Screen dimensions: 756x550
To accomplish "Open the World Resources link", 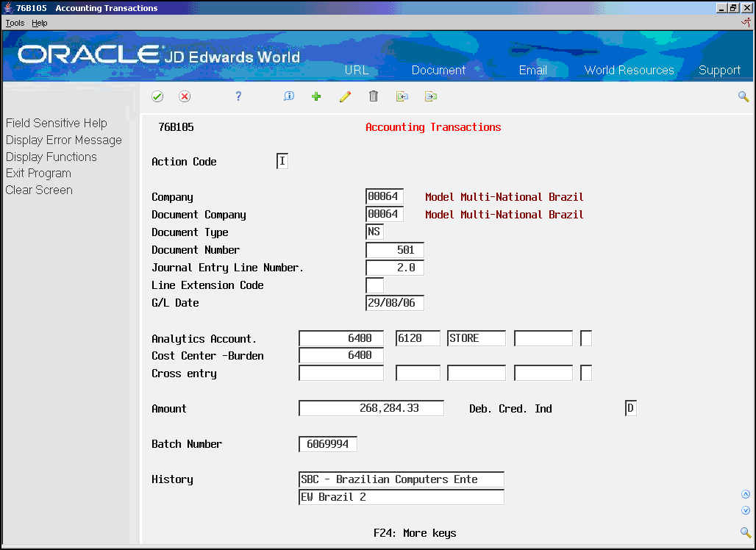I will tap(630, 70).
